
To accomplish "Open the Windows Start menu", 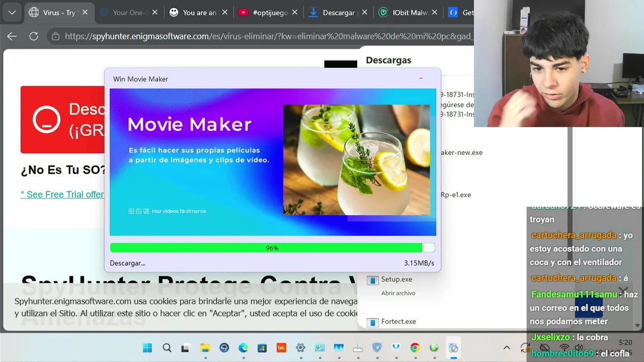I will click(x=147, y=347).
